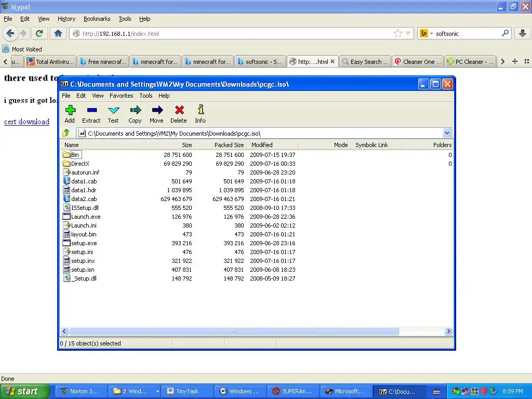Switch to the Total Antivirus tab
This screenshot has width=532, height=399.
point(51,61)
